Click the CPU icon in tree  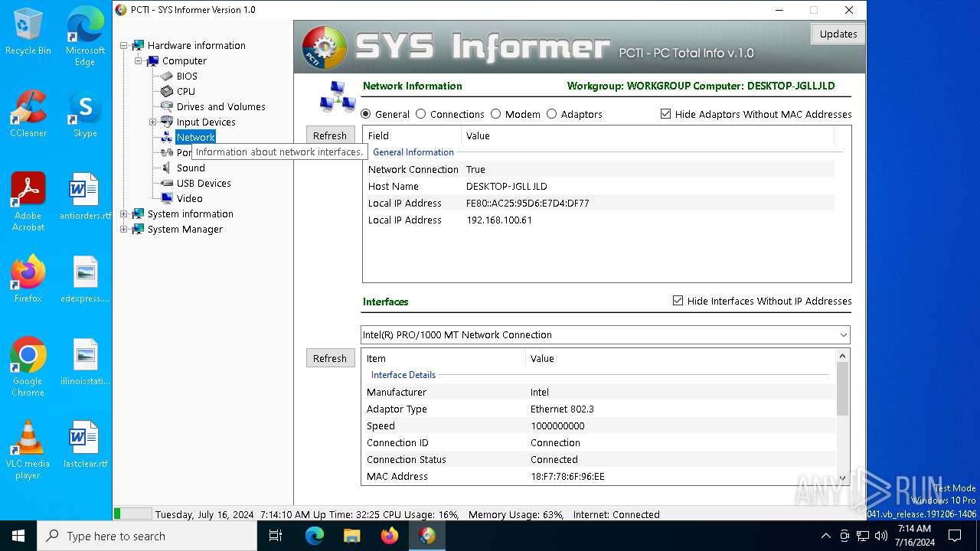(x=166, y=91)
